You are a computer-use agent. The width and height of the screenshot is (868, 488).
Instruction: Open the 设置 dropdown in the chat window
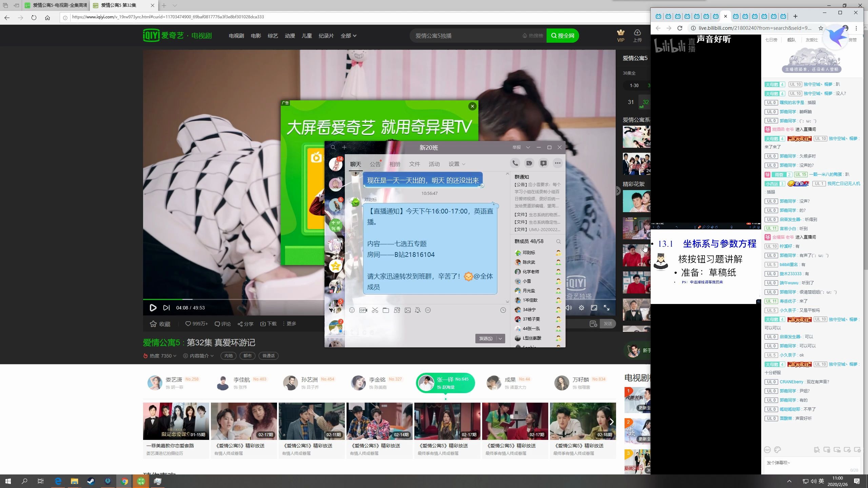click(x=456, y=164)
